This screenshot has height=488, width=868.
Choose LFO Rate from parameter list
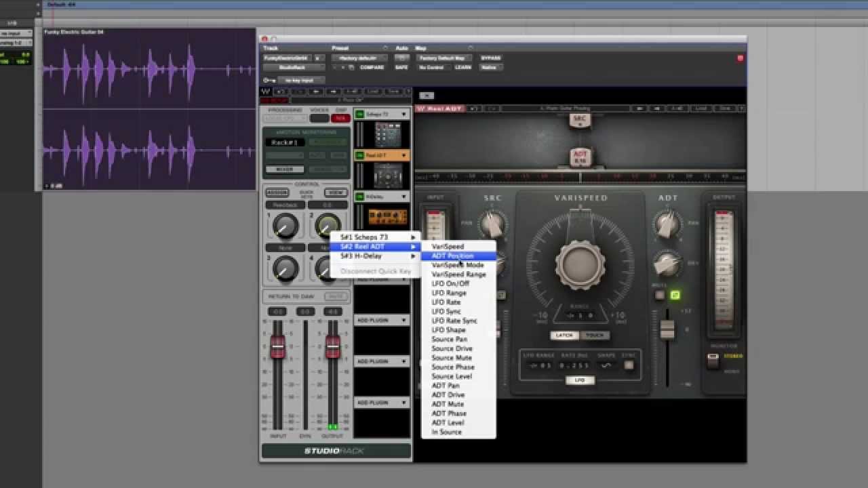[458, 302]
